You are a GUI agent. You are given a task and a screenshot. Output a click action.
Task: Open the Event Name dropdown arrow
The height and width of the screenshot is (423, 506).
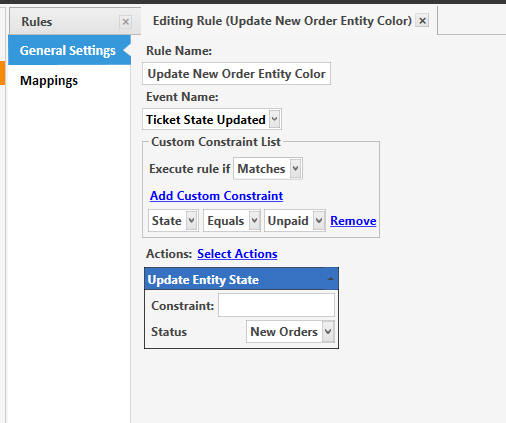click(x=275, y=119)
